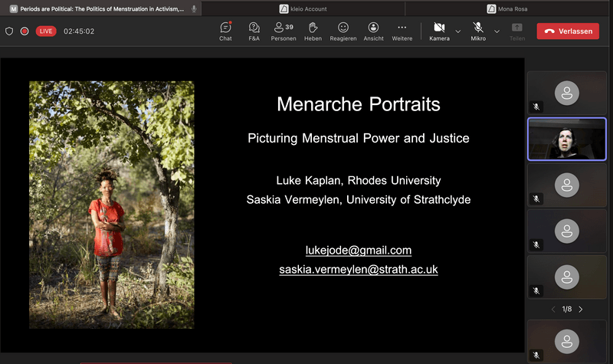Go to next participant page chevron

pyautogui.click(x=581, y=310)
